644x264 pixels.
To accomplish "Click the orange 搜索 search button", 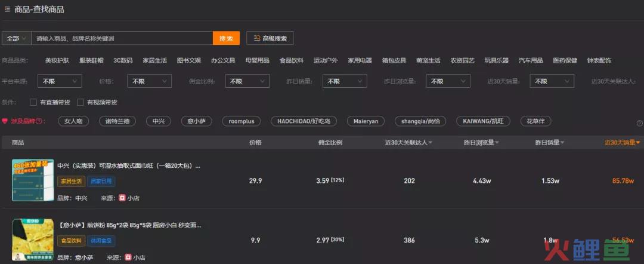I will click(226, 38).
